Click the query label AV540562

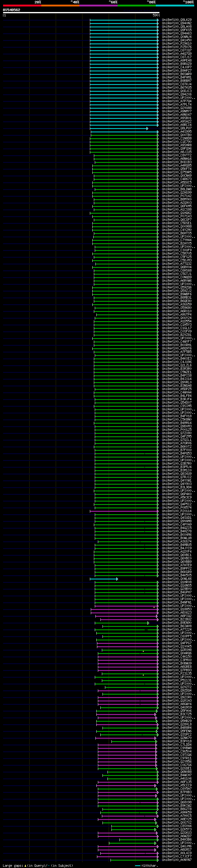click(11, 10)
